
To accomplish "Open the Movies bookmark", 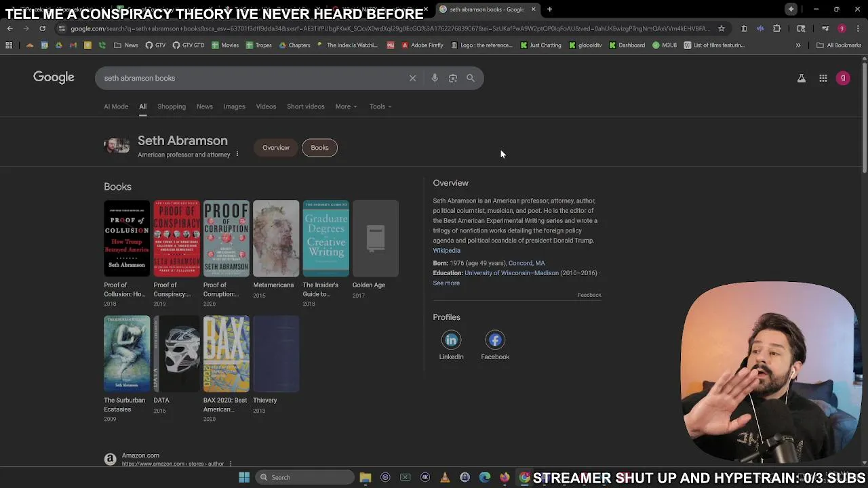I will coord(225,45).
